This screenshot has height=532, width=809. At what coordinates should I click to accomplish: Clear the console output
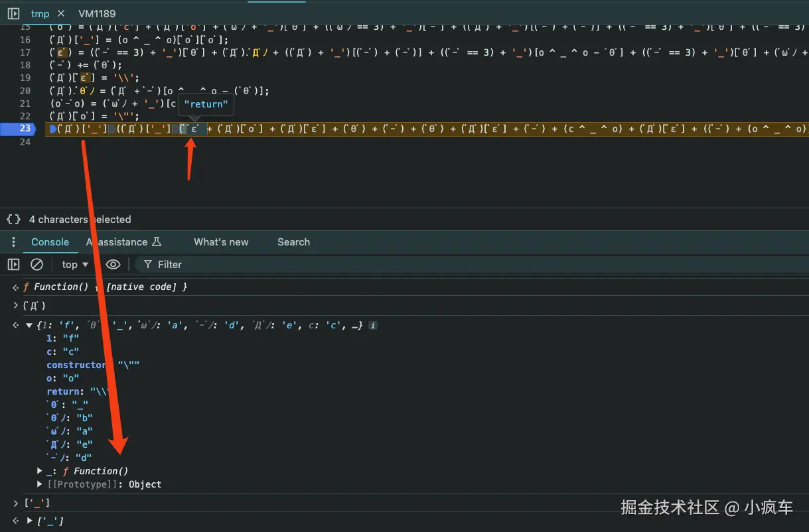(37, 265)
